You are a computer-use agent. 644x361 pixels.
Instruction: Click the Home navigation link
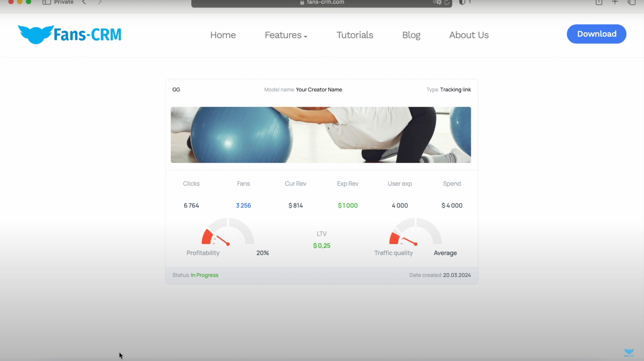point(223,34)
